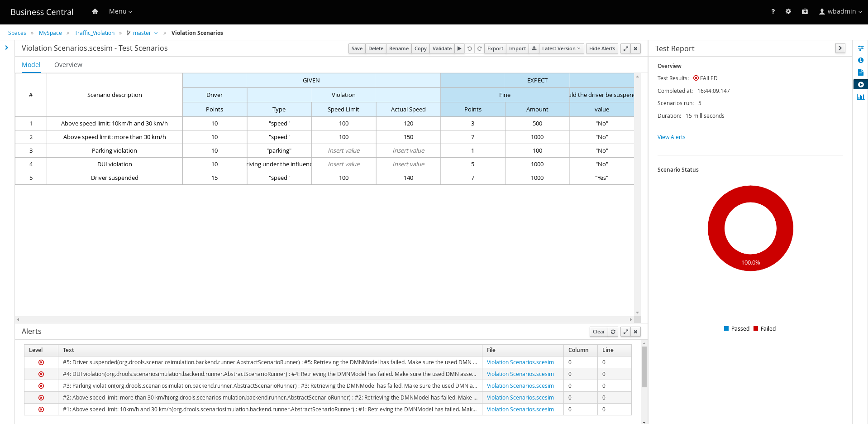The image size is (868, 424).
Task: Click the Delete button
Action: pyautogui.click(x=376, y=48)
